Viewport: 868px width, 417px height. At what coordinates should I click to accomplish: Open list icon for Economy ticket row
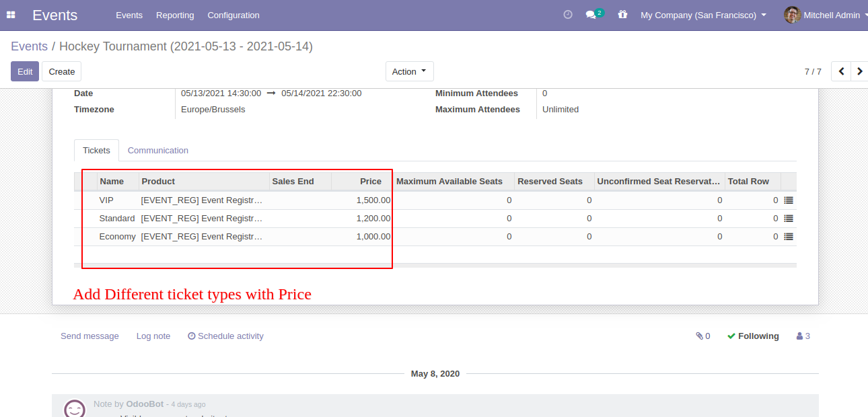point(789,237)
